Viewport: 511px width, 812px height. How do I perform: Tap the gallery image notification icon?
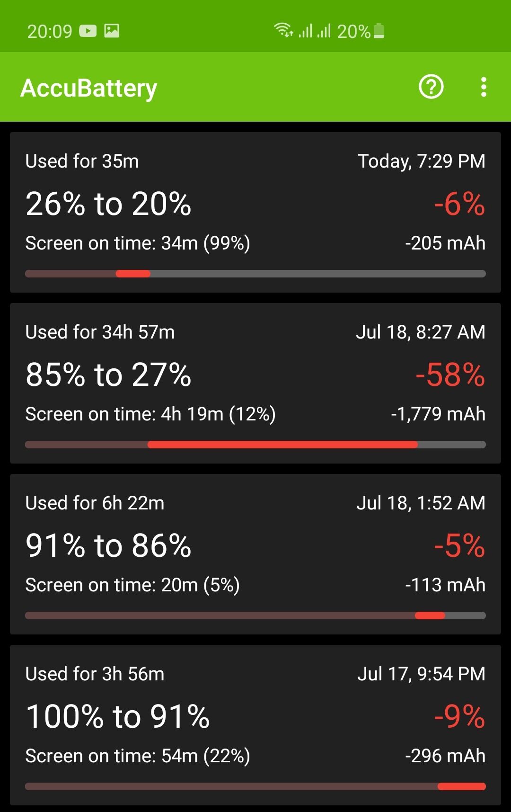pyautogui.click(x=112, y=31)
